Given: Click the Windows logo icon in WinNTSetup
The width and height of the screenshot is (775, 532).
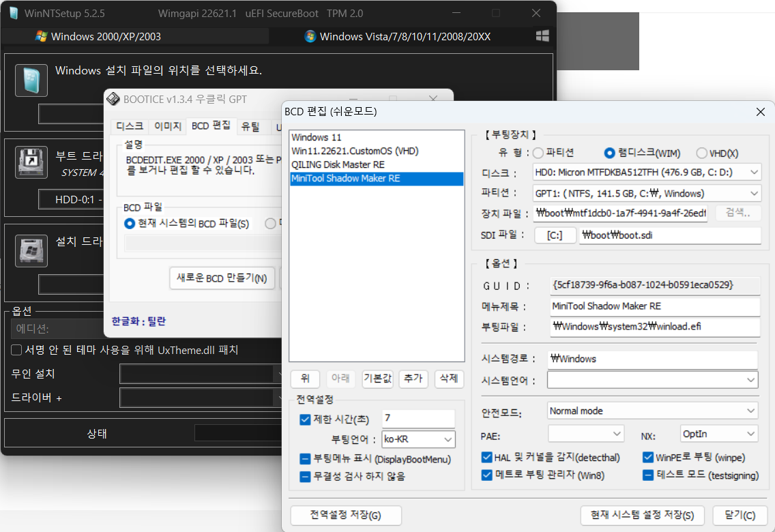Looking at the screenshot, I should (542, 35).
